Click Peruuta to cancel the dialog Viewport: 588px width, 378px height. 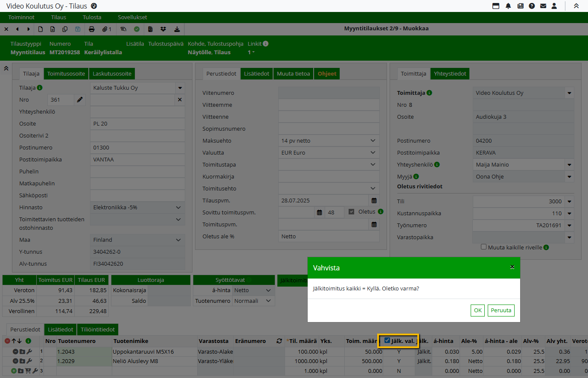click(x=501, y=311)
